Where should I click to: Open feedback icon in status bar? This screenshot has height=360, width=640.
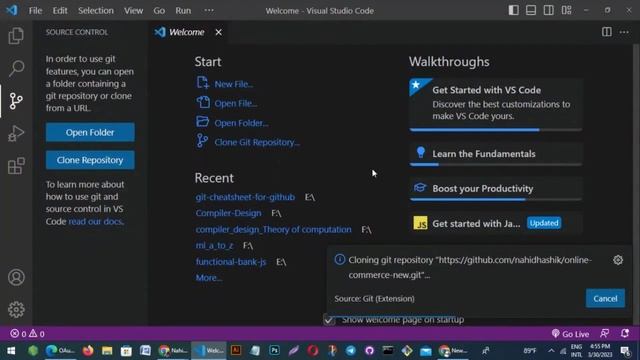(604, 333)
